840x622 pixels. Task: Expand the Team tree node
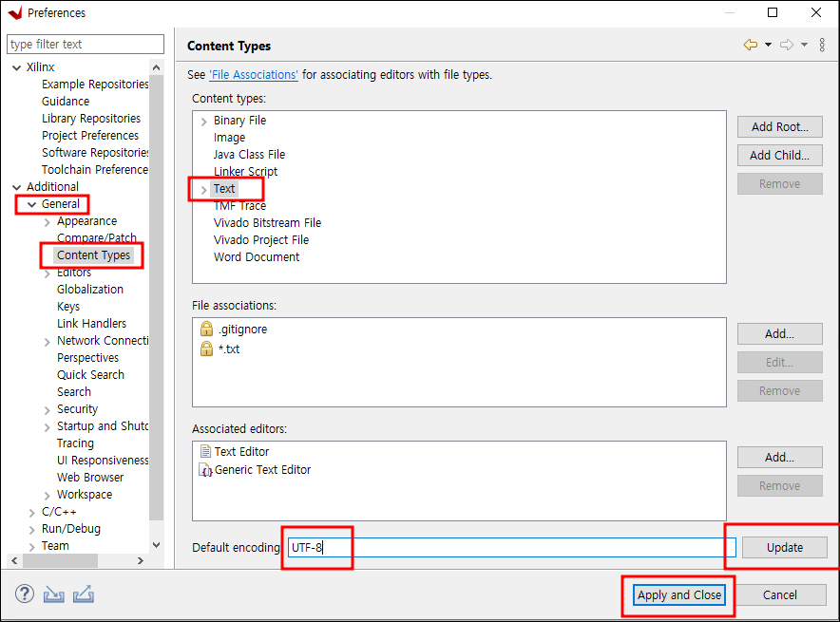pyautogui.click(x=31, y=547)
